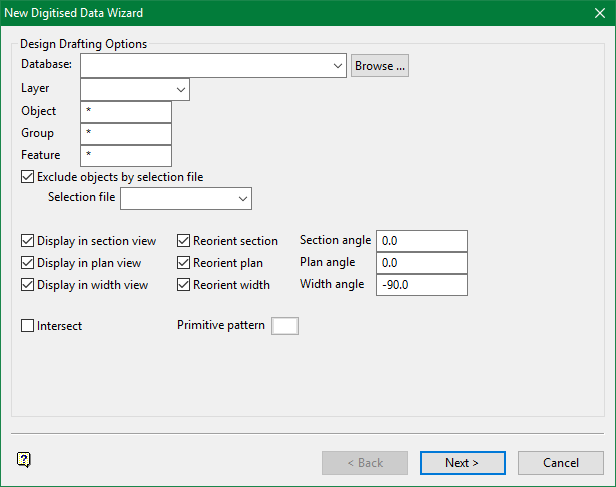This screenshot has width=616, height=487.
Task: Expand the Selection file dropdown
Action: point(243,199)
